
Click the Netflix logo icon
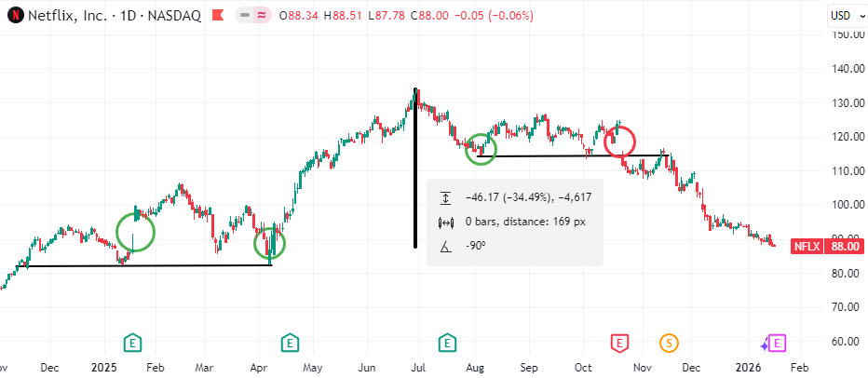[14, 15]
